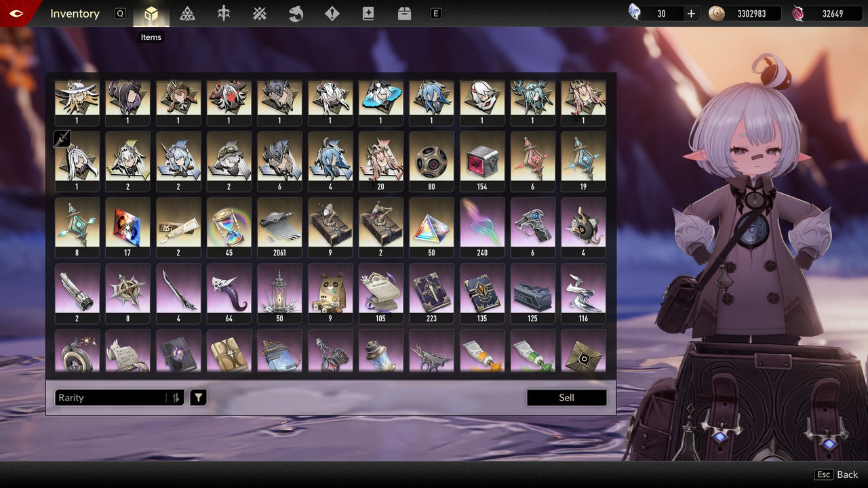Viewport: 868px width, 488px height.
Task: Click the crystal currency icon showing 30
Action: (x=635, y=13)
